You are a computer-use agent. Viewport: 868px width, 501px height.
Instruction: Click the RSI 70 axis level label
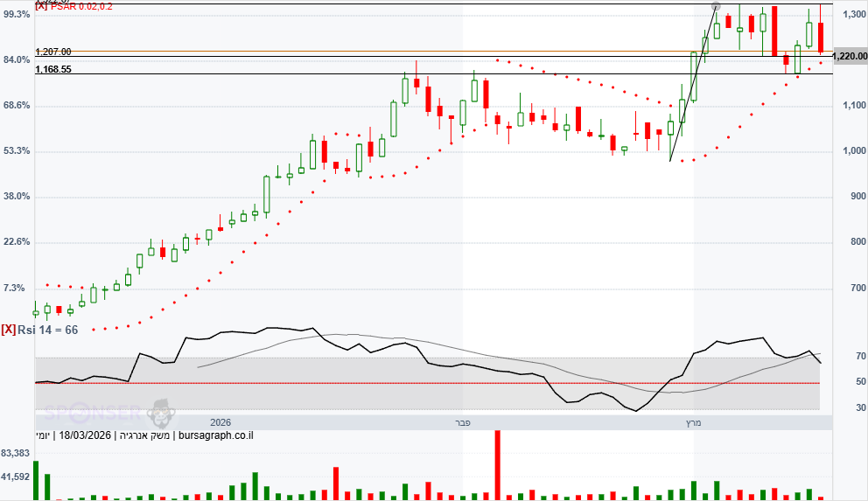click(836, 357)
